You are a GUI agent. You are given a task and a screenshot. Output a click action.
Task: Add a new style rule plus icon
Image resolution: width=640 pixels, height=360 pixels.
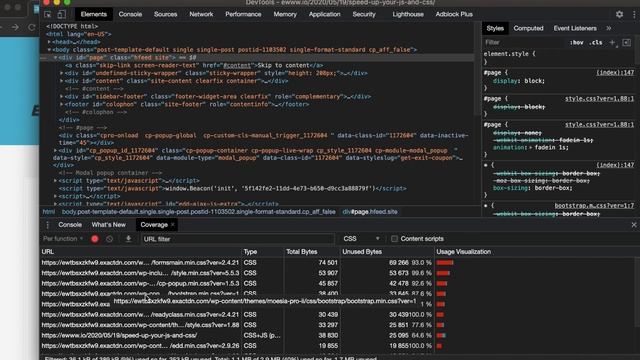[x=612, y=42]
